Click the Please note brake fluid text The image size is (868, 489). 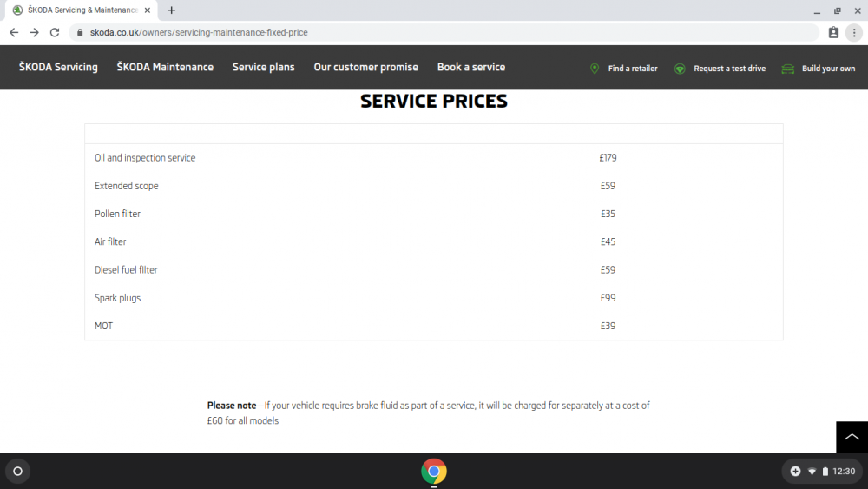click(429, 413)
